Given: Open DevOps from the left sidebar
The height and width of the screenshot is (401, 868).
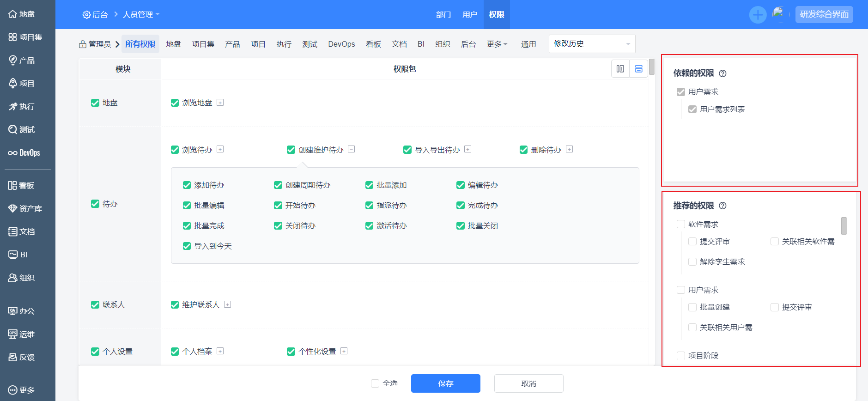Looking at the screenshot, I should pyautogui.click(x=24, y=153).
